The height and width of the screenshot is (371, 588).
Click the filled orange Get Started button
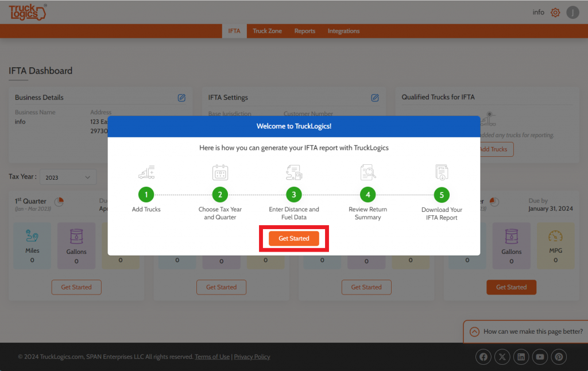pos(512,287)
